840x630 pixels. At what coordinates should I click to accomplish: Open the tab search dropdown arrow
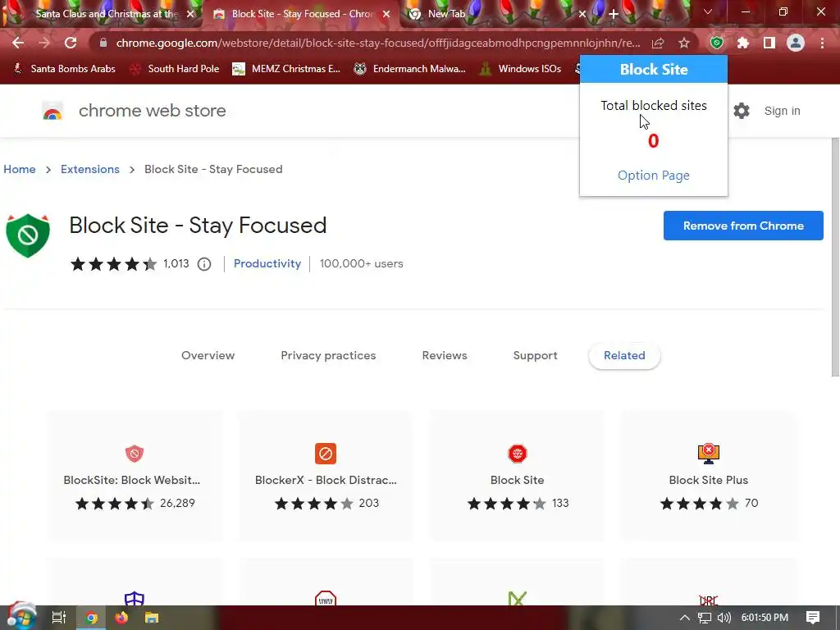[708, 11]
